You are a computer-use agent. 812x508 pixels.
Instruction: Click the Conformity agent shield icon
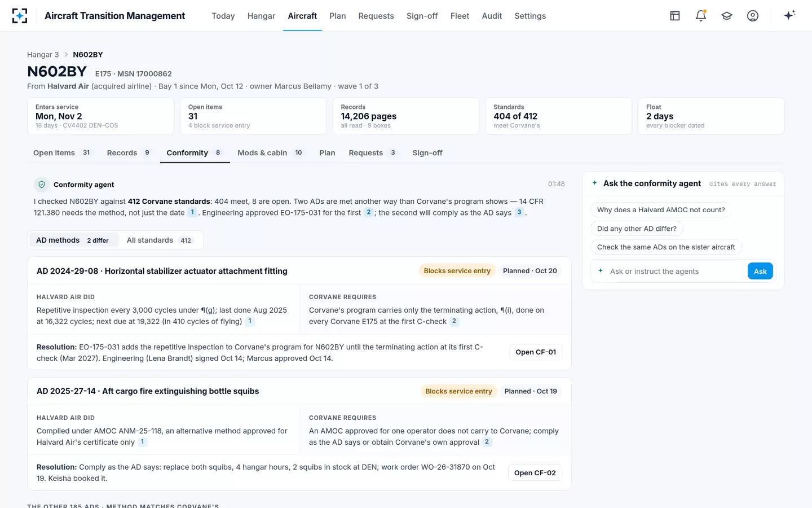coord(42,185)
